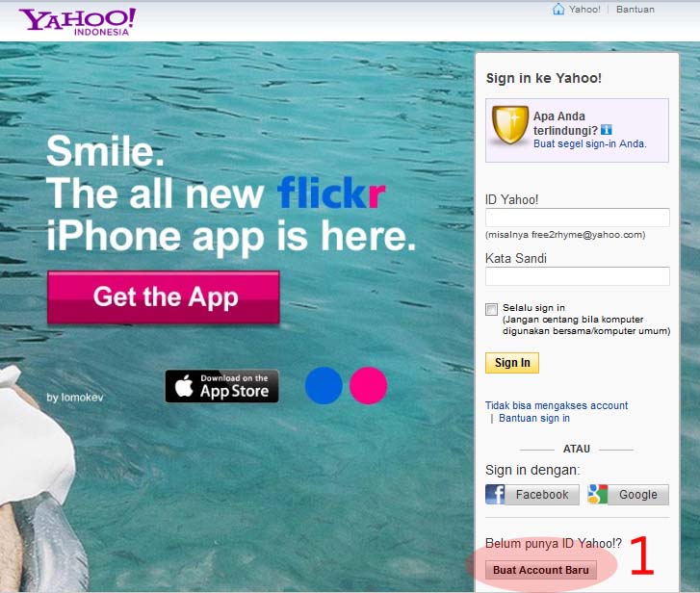700x593 pixels.
Task: Focus the Kata Sandi password field
Action: click(x=577, y=276)
